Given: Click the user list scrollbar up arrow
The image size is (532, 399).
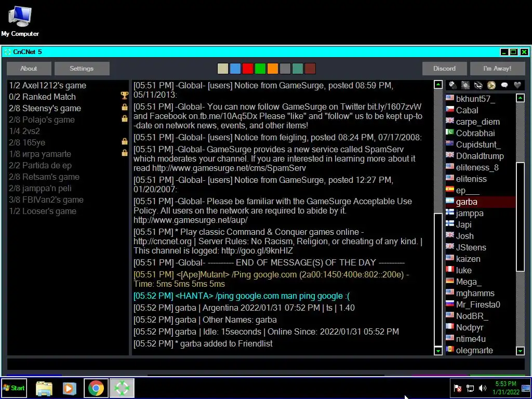Looking at the screenshot, I should coord(520,98).
